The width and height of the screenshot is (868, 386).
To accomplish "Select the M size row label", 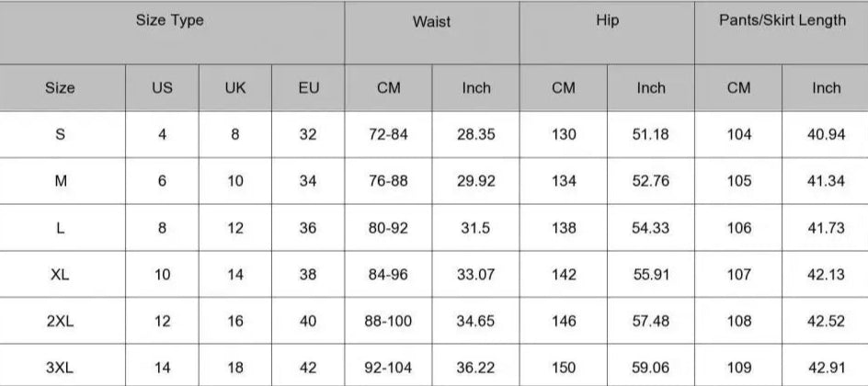I will coord(61,181).
